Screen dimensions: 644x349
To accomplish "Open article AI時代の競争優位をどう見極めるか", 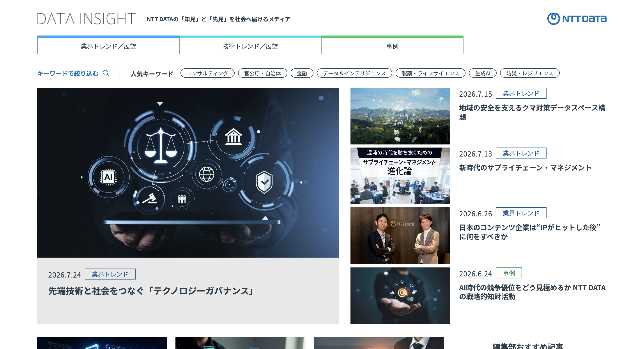I will tap(532, 292).
